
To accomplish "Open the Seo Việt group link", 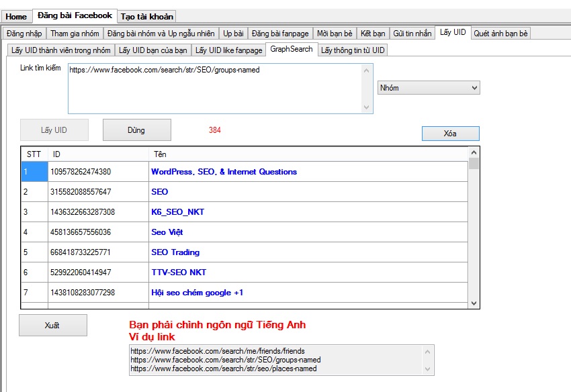I will pyautogui.click(x=167, y=232).
